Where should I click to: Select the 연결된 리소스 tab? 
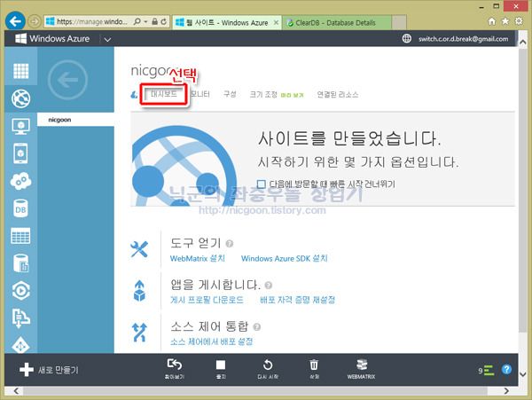coord(338,94)
